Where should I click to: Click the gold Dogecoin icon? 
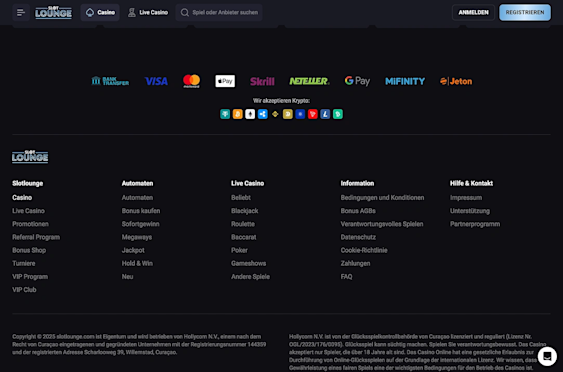288,114
